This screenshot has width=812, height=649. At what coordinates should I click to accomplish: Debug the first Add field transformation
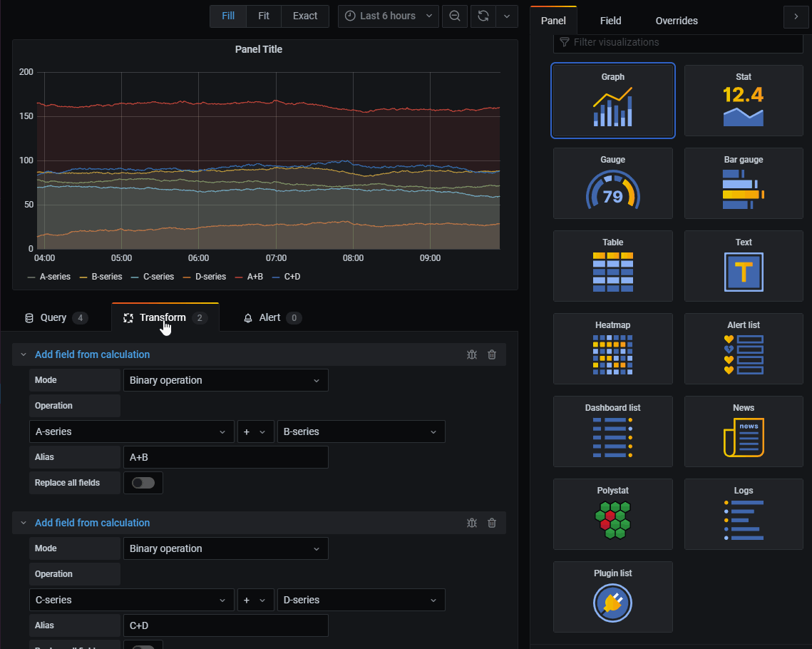[472, 354]
